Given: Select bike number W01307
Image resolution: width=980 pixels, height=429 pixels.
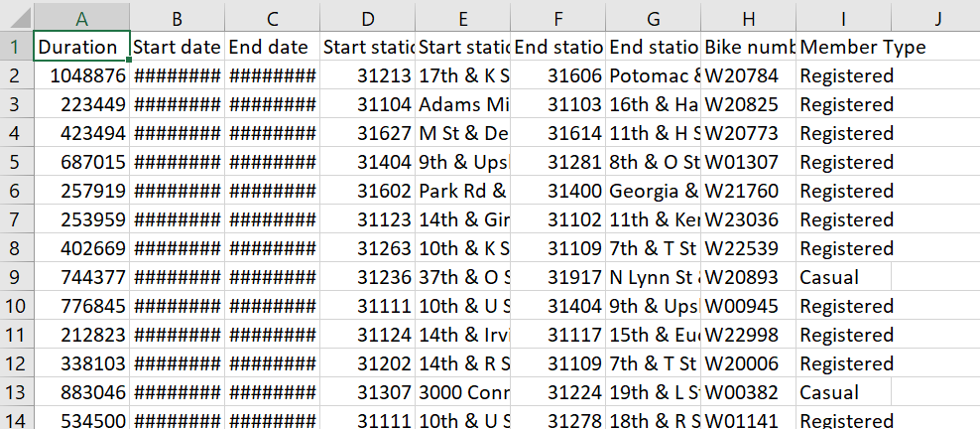Looking at the screenshot, I should coord(749,162).
